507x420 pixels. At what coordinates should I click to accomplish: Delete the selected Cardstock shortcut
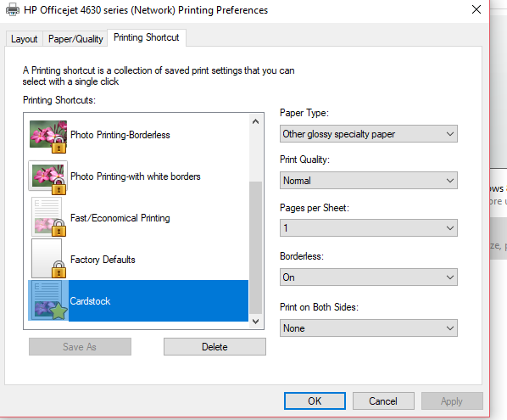214,346
